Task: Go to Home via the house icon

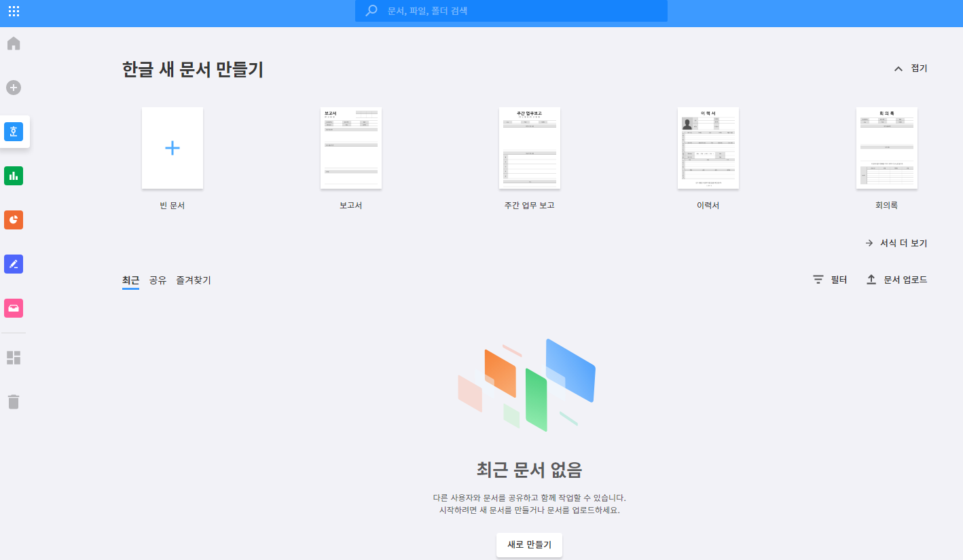Action: click(x=14, y=43)
